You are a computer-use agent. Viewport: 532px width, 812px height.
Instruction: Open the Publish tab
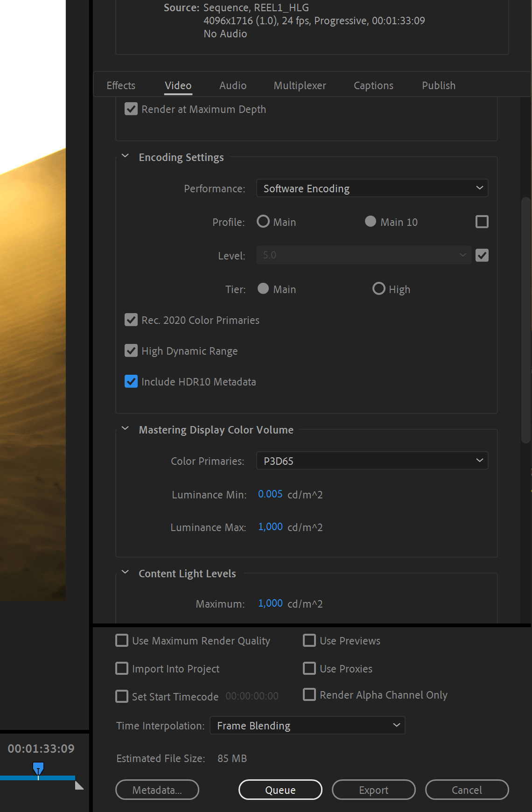tap(439, 85)
